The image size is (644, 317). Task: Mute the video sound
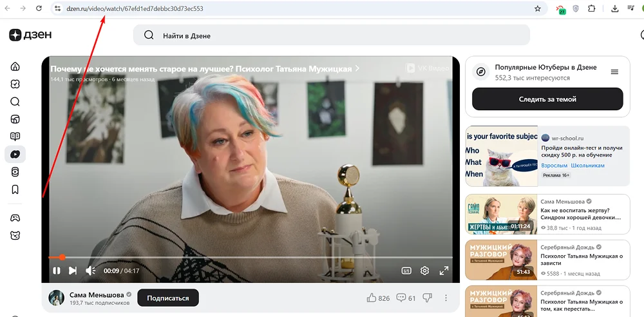tap(91, 271)
